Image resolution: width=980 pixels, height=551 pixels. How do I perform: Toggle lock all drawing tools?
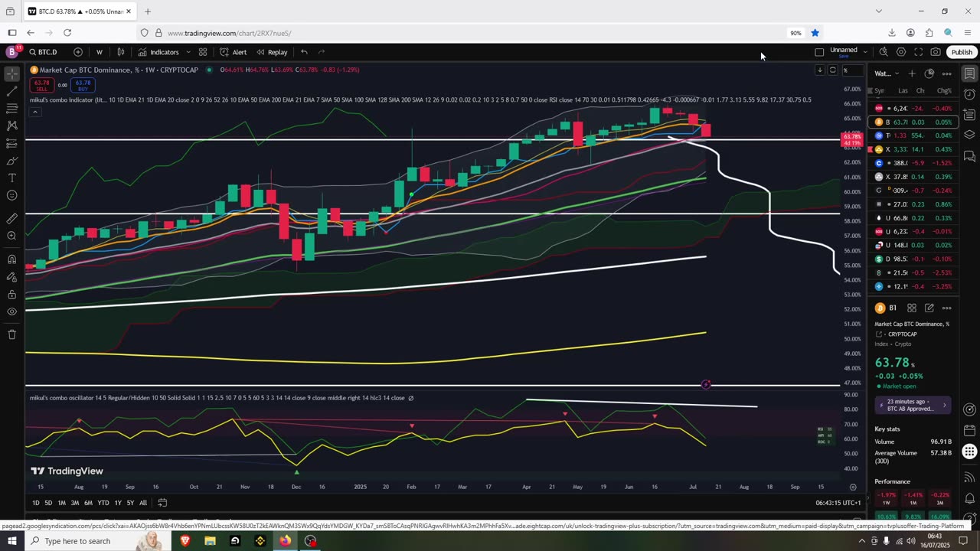11,294
